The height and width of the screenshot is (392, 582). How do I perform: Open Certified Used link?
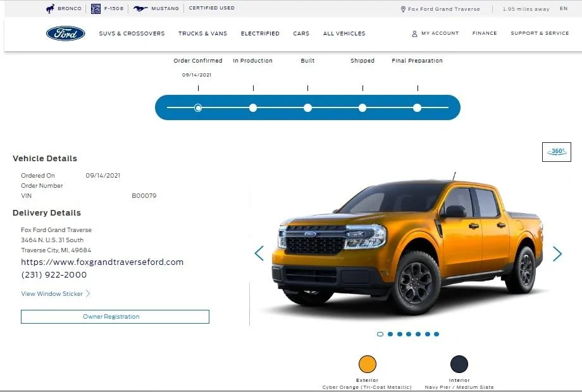(211, 8)
